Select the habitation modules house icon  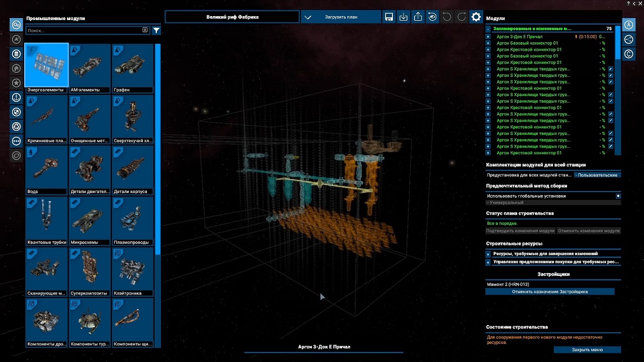point(17,68)
